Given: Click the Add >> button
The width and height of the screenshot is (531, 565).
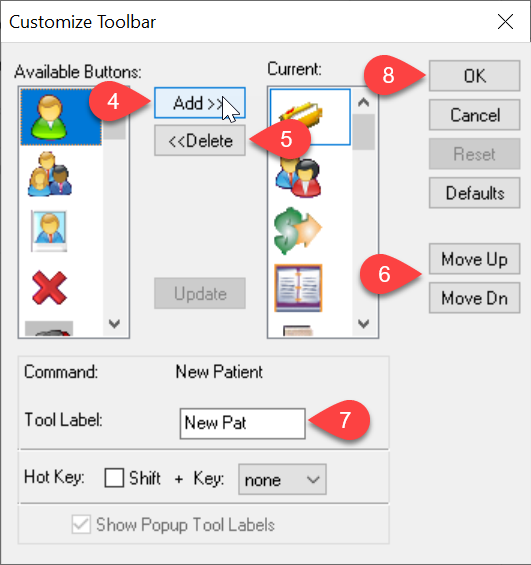Looking at the screenshot, I should click(x=200, y=103).
